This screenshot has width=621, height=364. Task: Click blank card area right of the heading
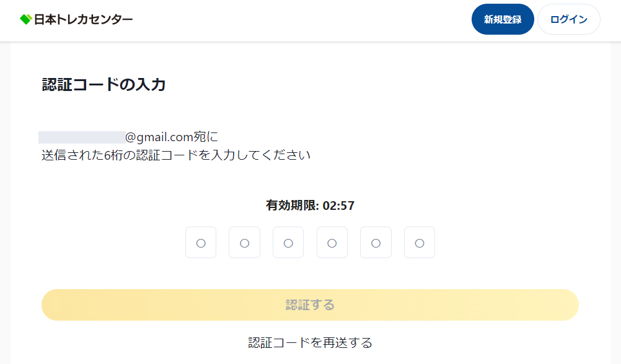pos(376,85)
